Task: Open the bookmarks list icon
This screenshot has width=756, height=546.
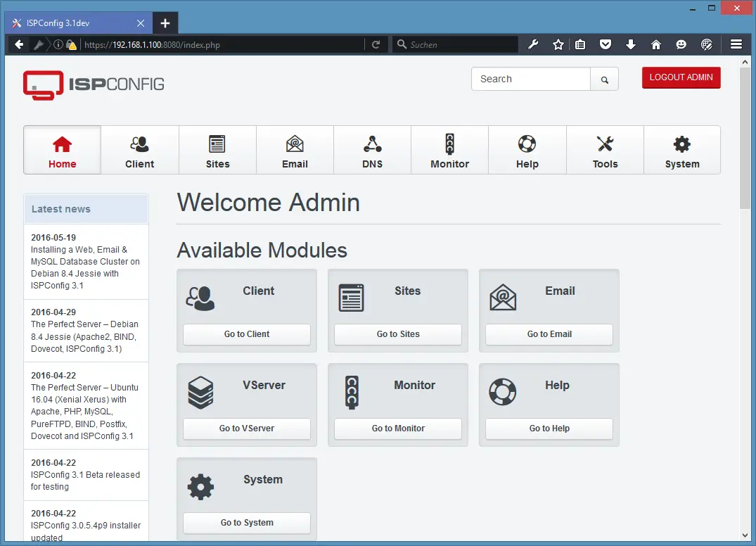Action: (x=580, y=45)
